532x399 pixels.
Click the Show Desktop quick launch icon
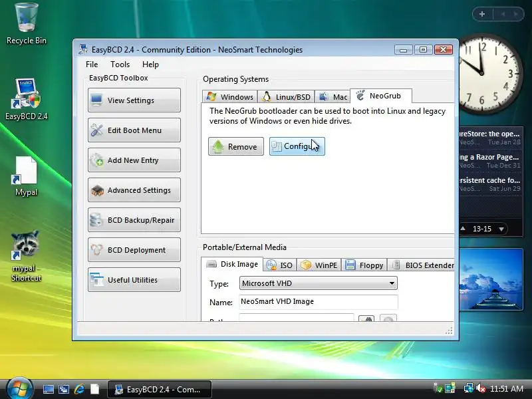pyautogui.click(x=48, y=389)
